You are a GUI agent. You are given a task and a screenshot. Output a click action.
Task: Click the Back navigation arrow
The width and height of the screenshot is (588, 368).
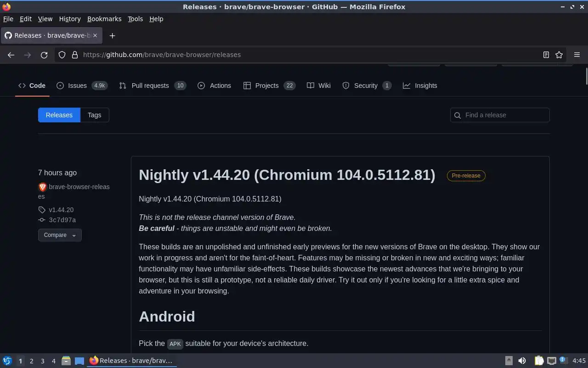11,55
